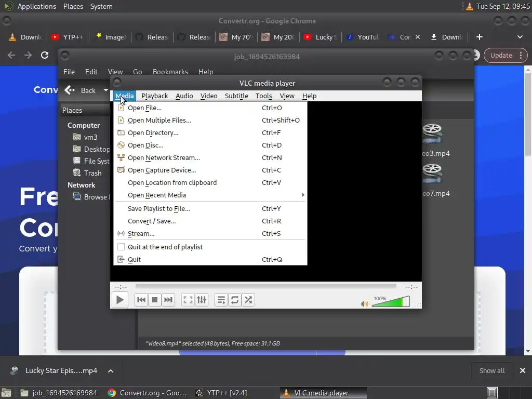Click the VLC seek progress bar
Viewport: 532px width, 399px height.
265,286
